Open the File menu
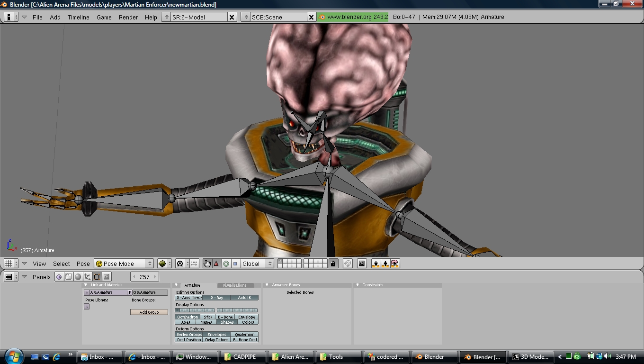Viewport: 644px width, 364px height. click(x=37, y=17)
